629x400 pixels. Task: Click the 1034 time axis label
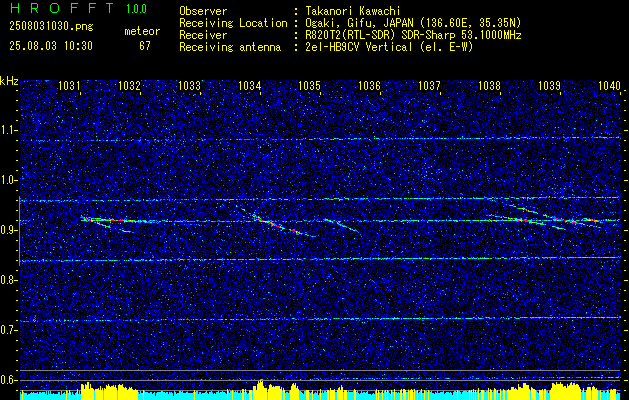point(250,85)
